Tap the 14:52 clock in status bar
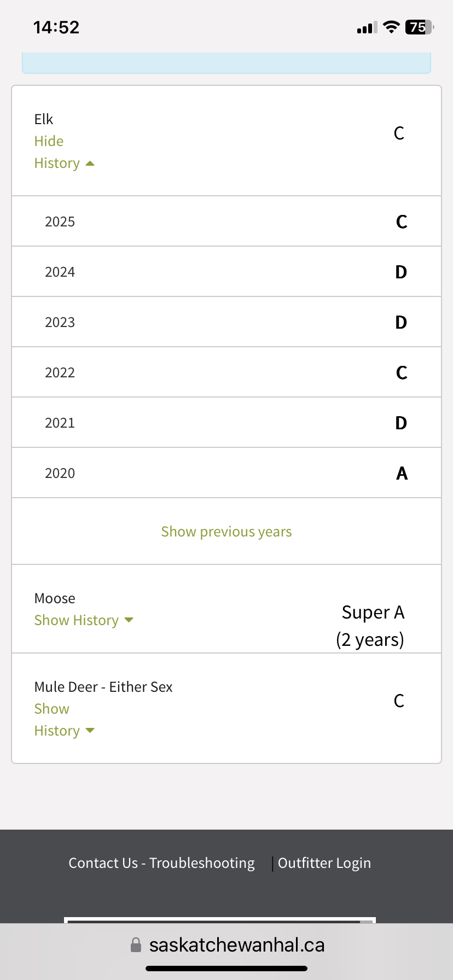453x980 pixels. [x=56, y=27]
